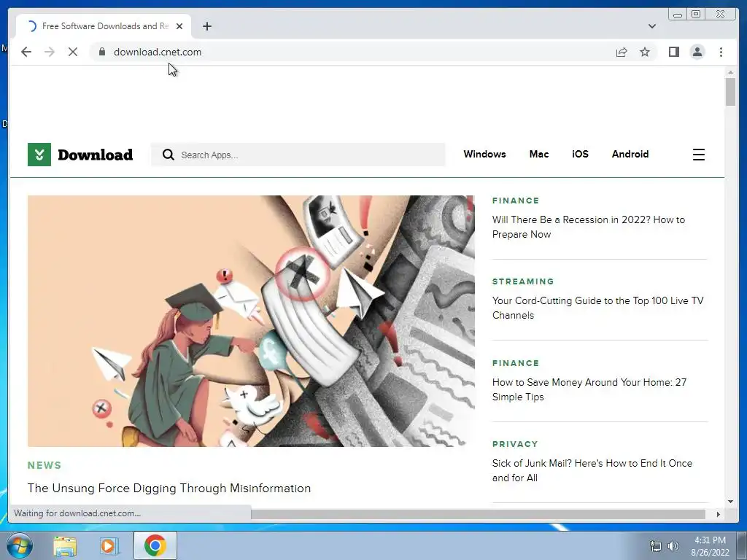747x560 pixels.
Task: Select the Free Software Downloads tab
Action: pos(105,26)
